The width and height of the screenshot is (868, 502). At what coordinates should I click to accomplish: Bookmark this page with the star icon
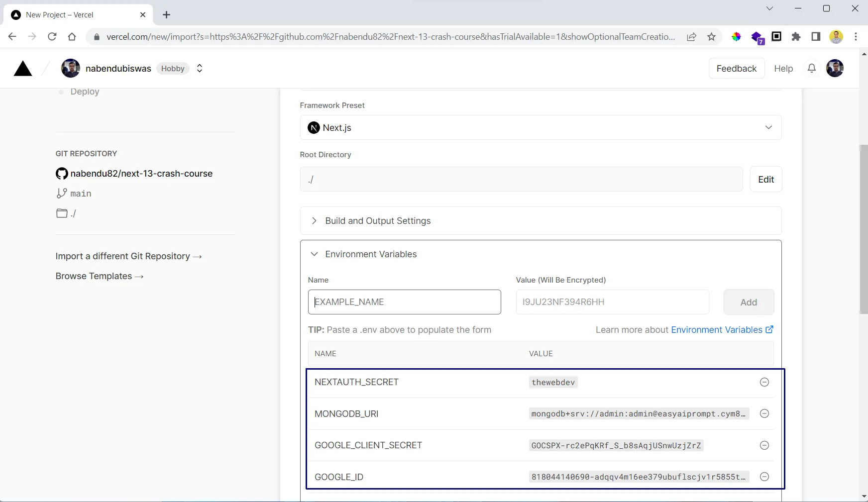(x=711, y=37)
